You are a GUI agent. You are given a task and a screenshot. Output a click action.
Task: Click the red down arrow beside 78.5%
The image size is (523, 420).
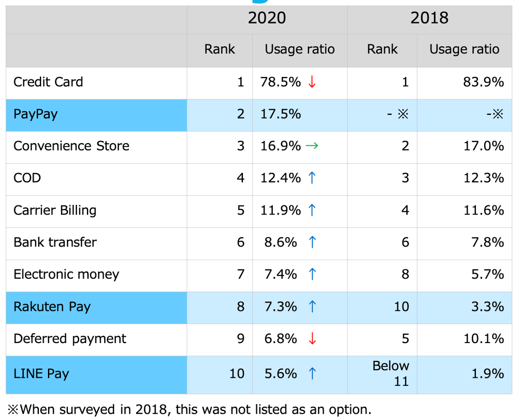(312, 82)
